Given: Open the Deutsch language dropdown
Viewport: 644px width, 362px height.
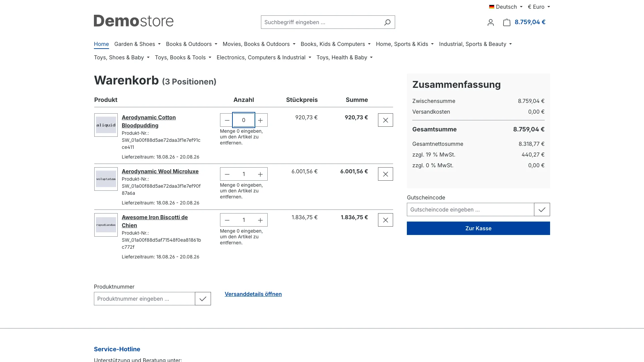Looking at the screenshot, I should coord(506,7).
